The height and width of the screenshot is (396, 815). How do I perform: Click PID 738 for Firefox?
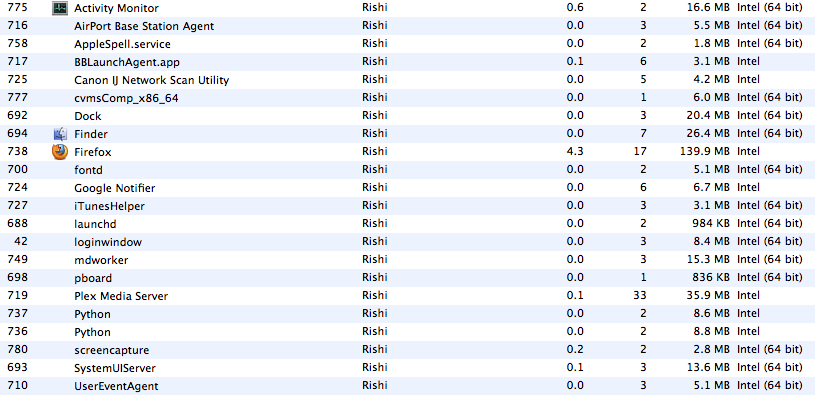tap(18, 151)
